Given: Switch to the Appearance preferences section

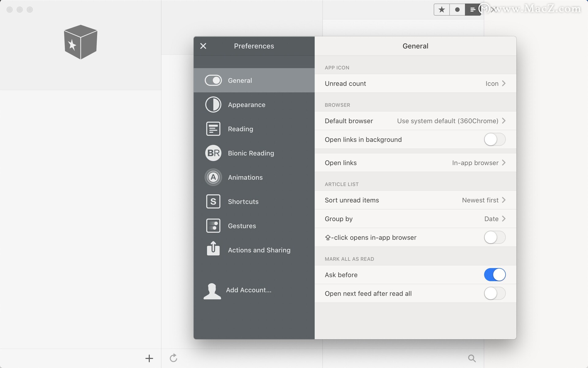Looking at the screenshot, I should (247, 105).
